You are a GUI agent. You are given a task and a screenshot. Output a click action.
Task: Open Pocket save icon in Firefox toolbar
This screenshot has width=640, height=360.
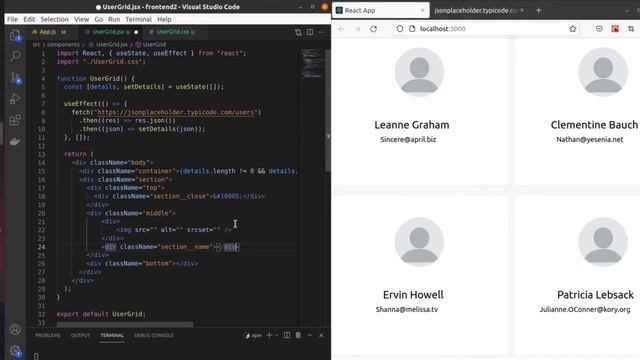tap(599, 29)
